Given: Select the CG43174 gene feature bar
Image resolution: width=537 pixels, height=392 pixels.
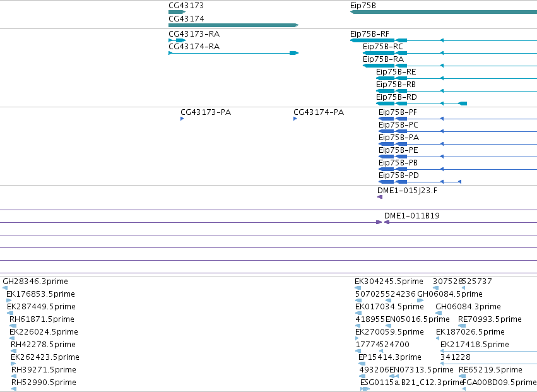Looking at the screenshot, I should pos(233,25).
